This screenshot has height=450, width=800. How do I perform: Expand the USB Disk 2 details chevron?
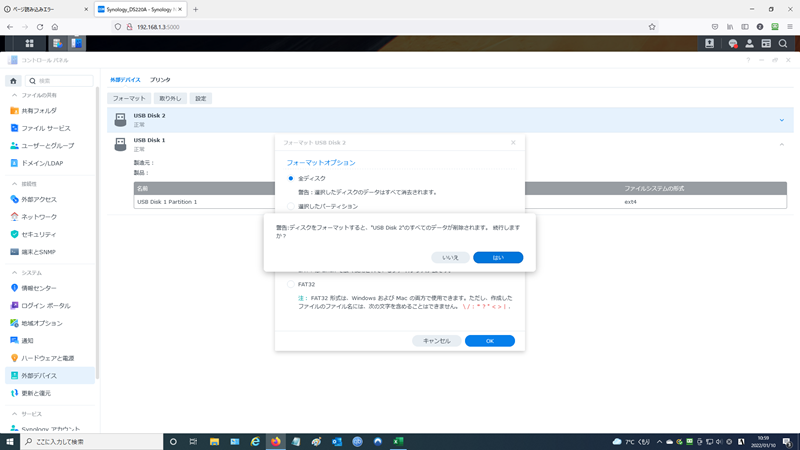[x=782, y=120]
